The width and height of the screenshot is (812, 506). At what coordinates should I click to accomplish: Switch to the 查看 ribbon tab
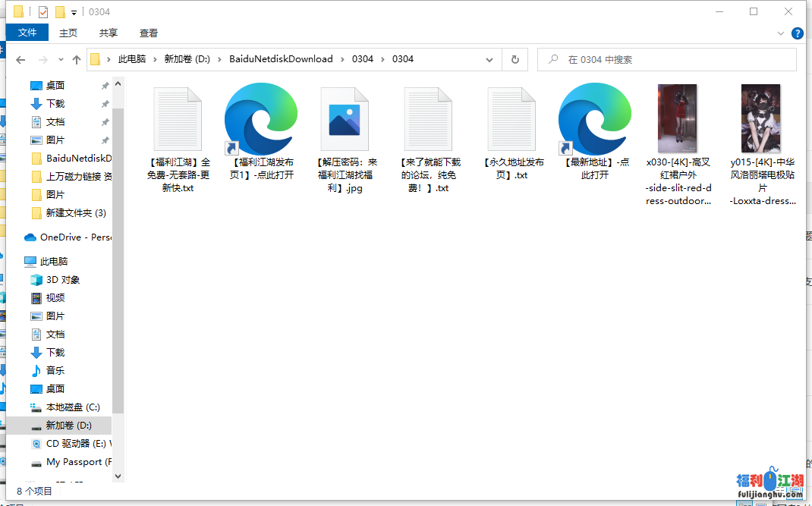(149, 33)
